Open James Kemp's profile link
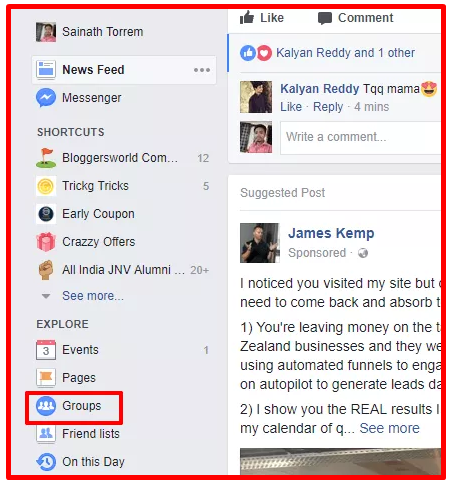 (331, 233)
